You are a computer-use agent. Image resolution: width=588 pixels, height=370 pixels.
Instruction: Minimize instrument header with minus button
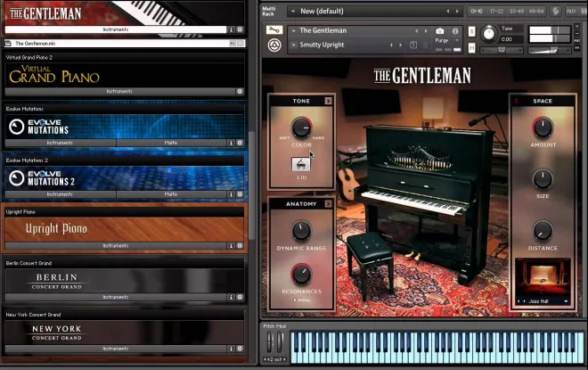[x=577, y=34]
